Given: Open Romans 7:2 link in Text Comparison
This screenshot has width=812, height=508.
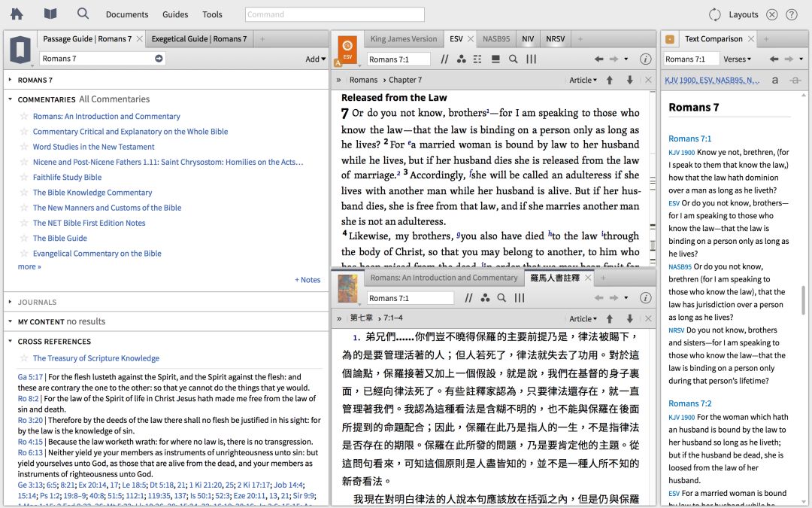Looking at the screenshot, I should 689,403.
